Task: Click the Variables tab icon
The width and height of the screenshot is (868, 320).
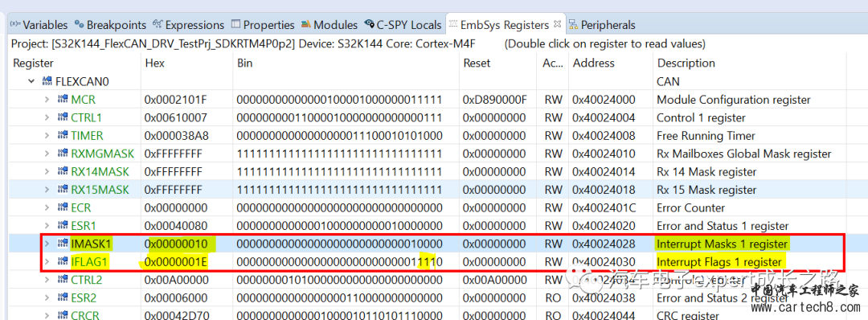Action: 15,24
